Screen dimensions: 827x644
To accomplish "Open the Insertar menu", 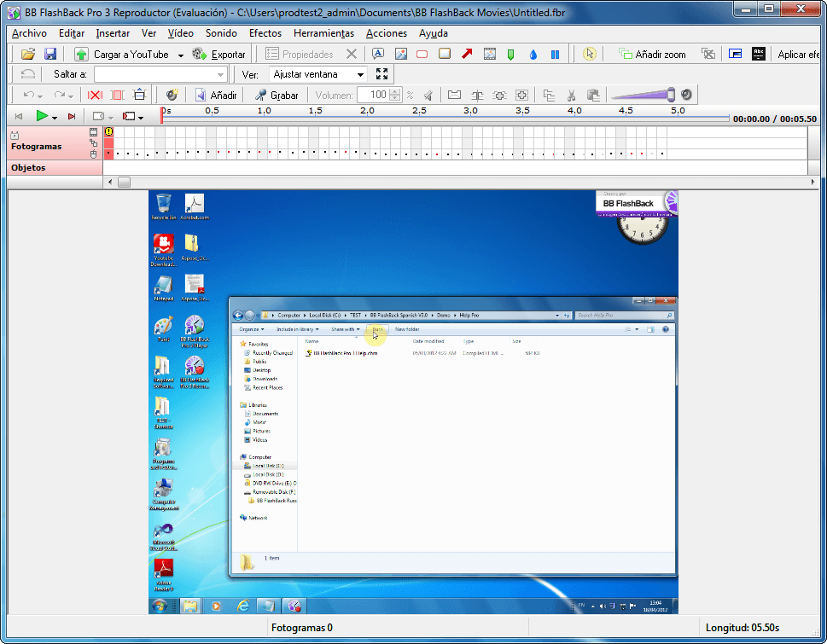I will [113, 32].
